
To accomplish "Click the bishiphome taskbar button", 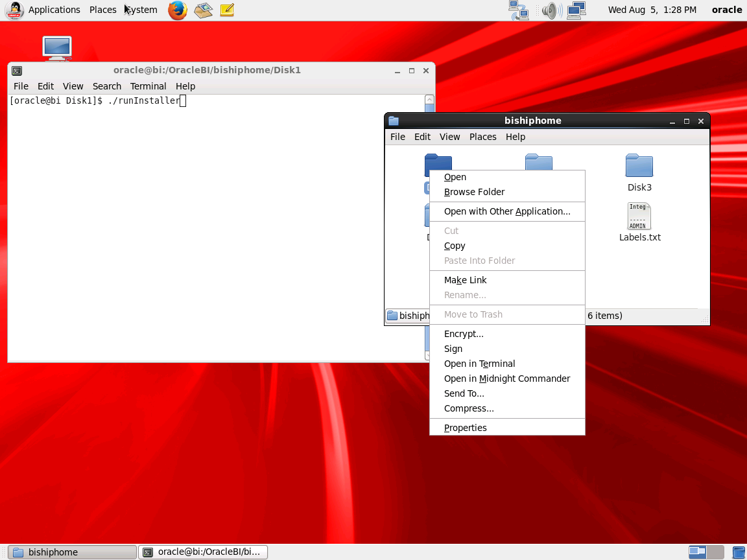I will [73, 552].
